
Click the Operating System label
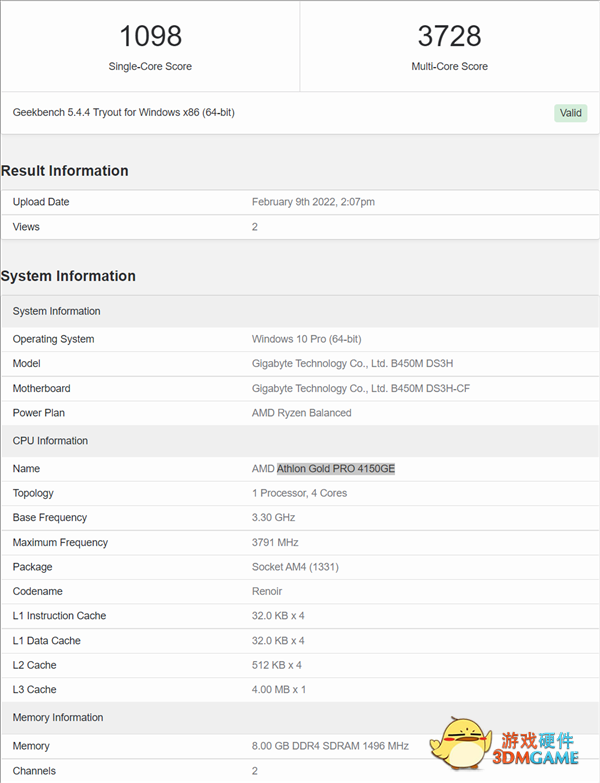coord(53,339)
